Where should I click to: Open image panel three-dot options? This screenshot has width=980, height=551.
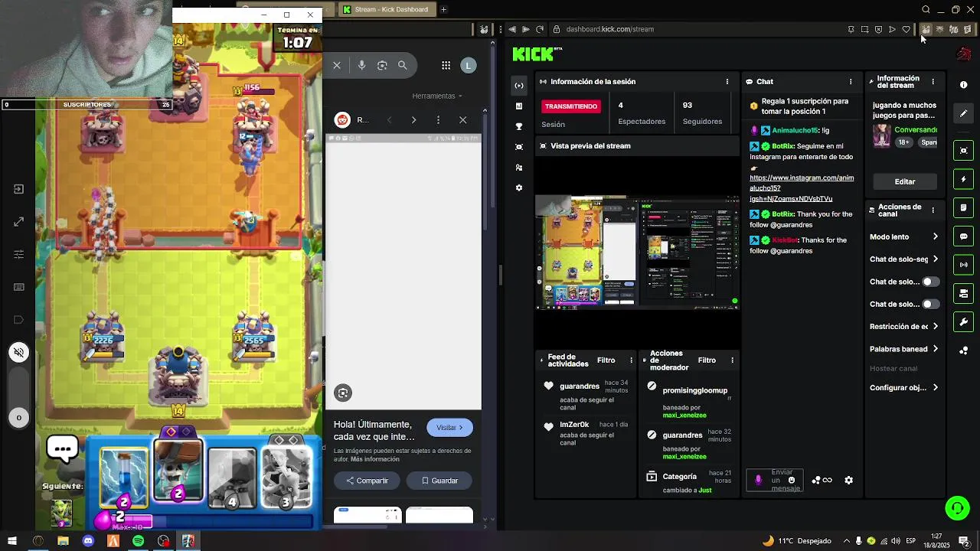click(x=438, y=120)
